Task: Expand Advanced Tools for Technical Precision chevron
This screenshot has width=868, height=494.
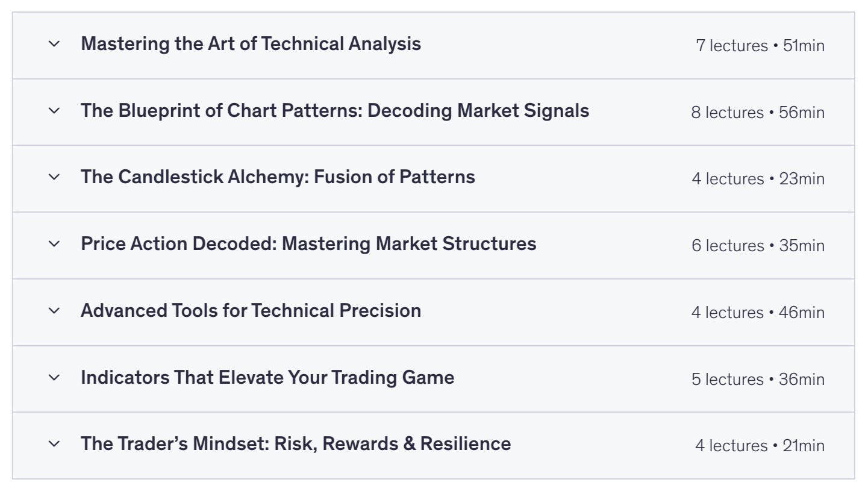Action: point(54,311)
